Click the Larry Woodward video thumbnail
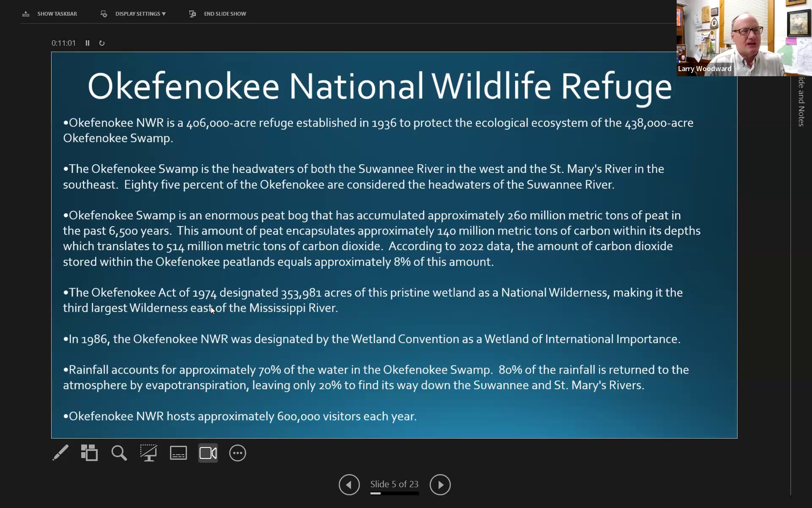 pyautogui.click(x=744, y=38)
